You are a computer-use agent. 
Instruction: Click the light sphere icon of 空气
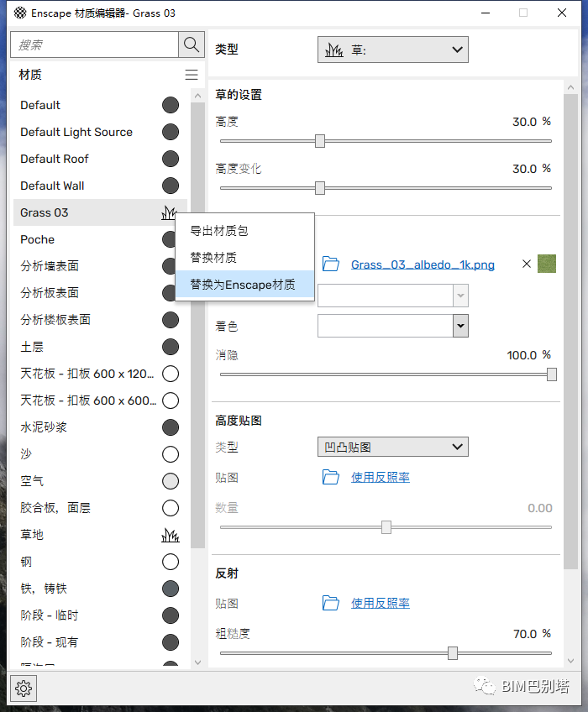(171, 481)
